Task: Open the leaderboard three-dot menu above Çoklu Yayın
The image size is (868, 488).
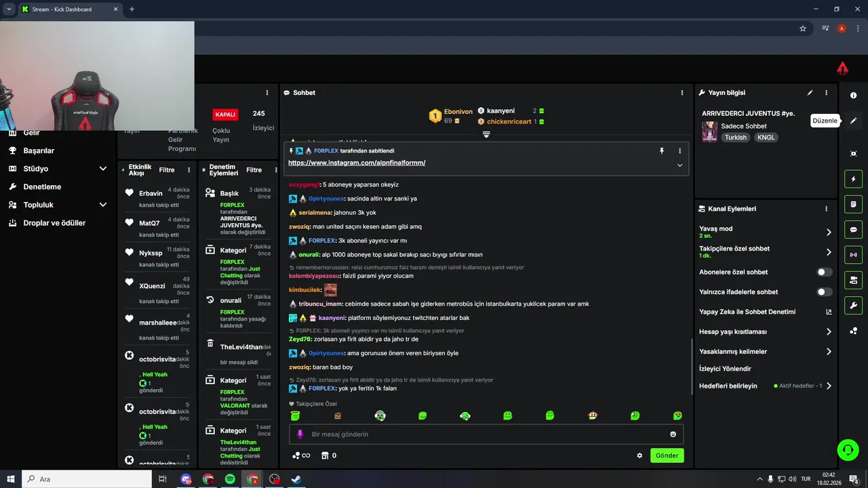Action: coord(267,93)
